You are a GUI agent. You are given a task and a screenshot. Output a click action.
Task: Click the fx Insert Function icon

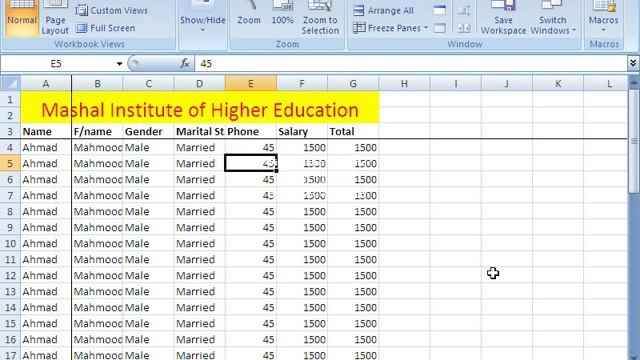pos(184,64)
